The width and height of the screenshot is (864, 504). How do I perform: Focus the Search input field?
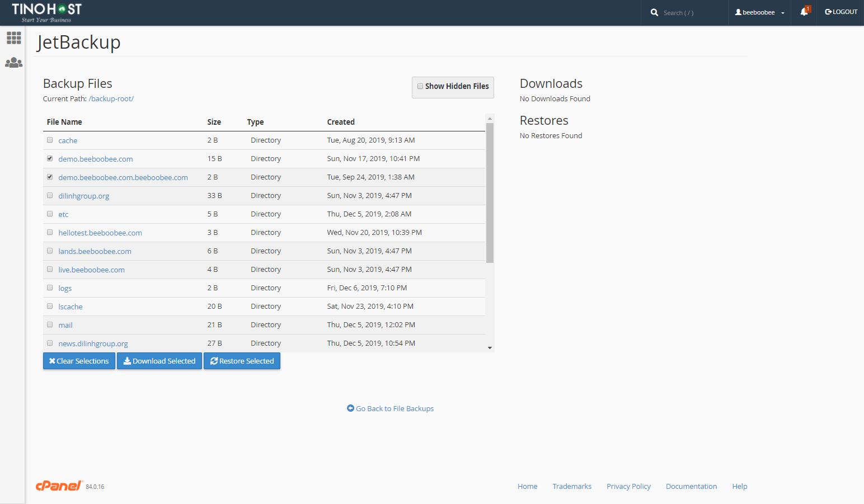693,13
